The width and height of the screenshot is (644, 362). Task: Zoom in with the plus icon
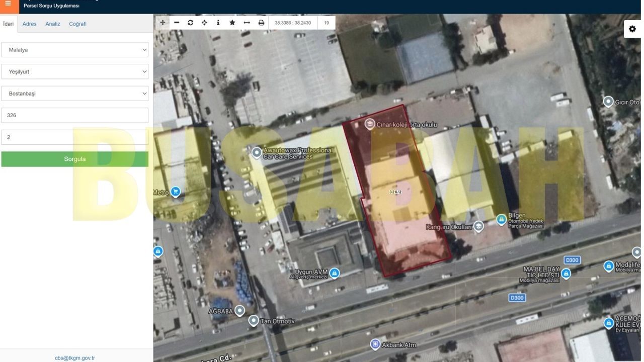(163, 23)
